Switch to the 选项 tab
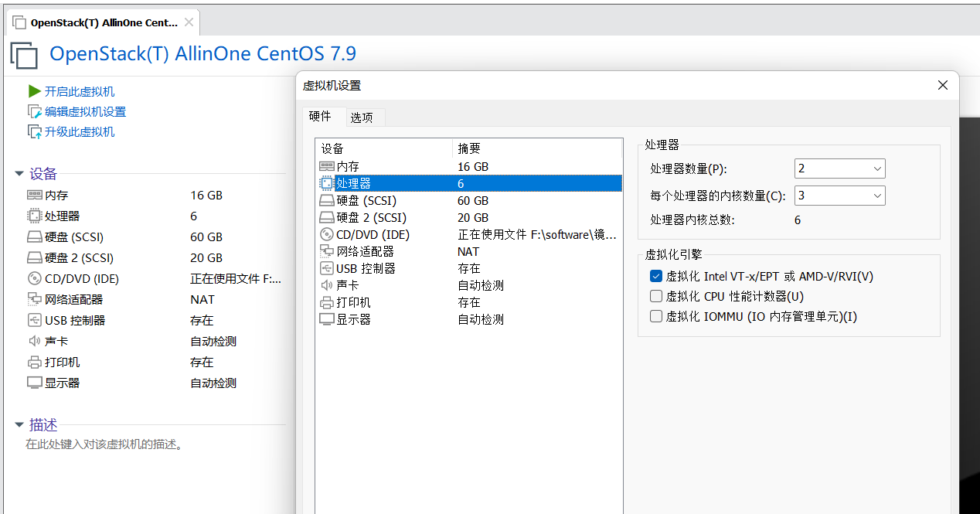The width and height of the screenshot is (980, 514). [362, 117]
